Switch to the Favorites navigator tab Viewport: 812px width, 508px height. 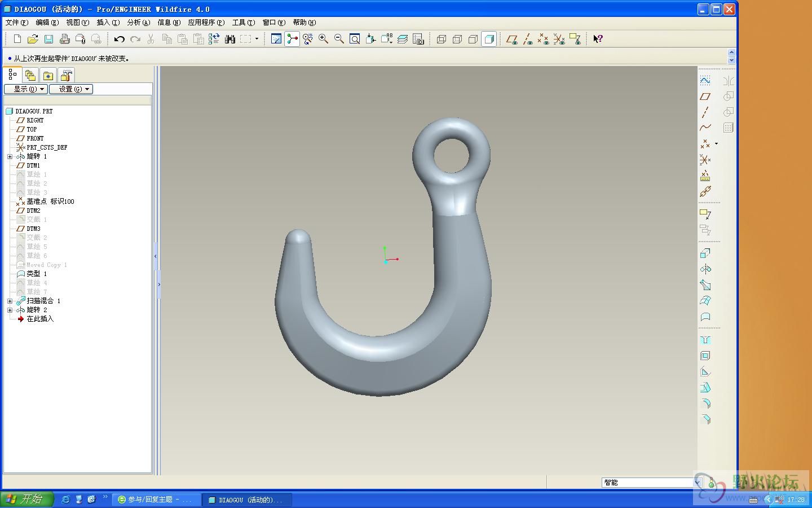pos(48,75)
